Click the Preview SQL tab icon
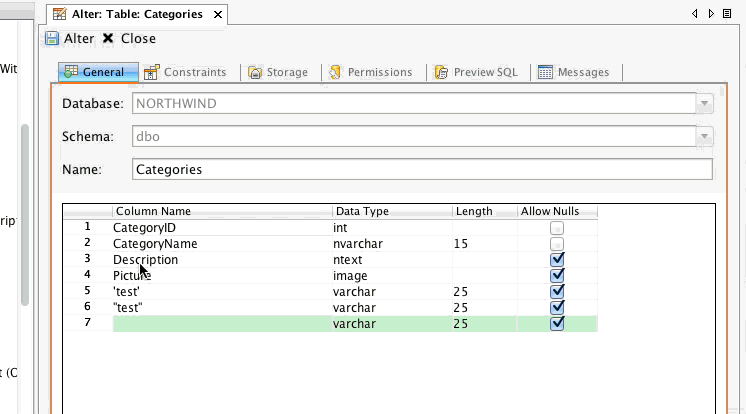746x414 pixels. 442,72
